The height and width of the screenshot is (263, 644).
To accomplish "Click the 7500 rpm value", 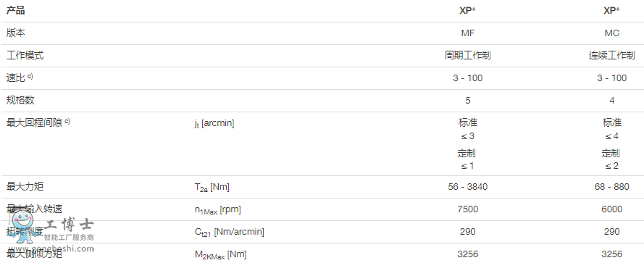I will pyautogui.click(x=468, y=209).
